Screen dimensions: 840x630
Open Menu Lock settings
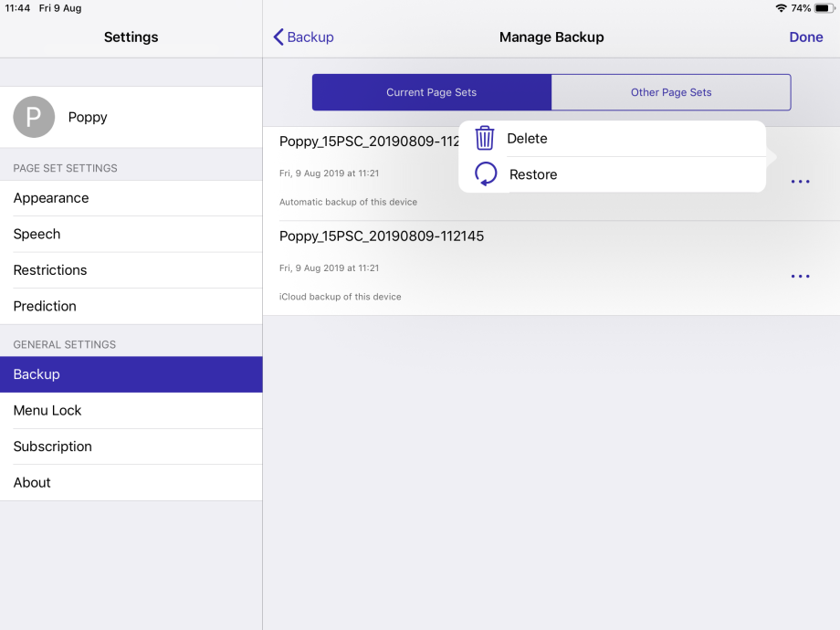tap(131, 410)
